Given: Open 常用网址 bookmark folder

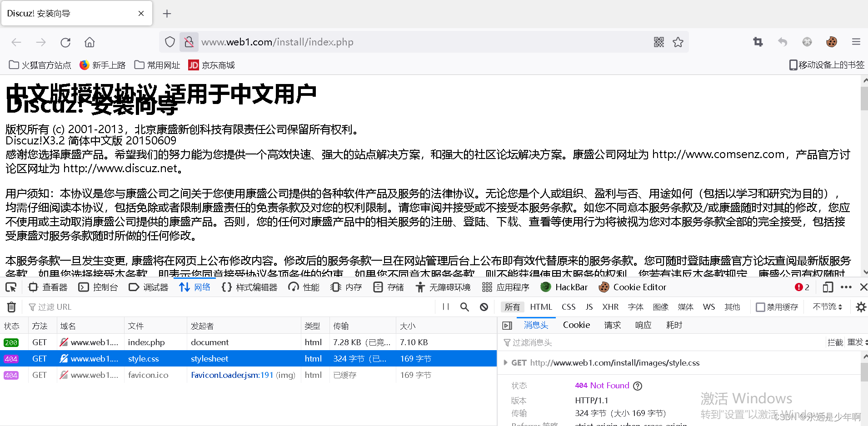Looking at the screenshot, I should [157, 65].
